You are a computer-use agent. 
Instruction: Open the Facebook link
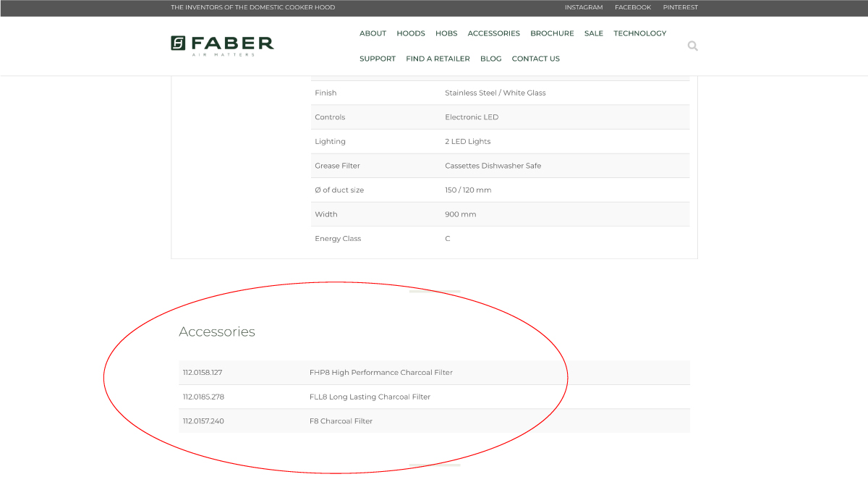coord(633,7)
